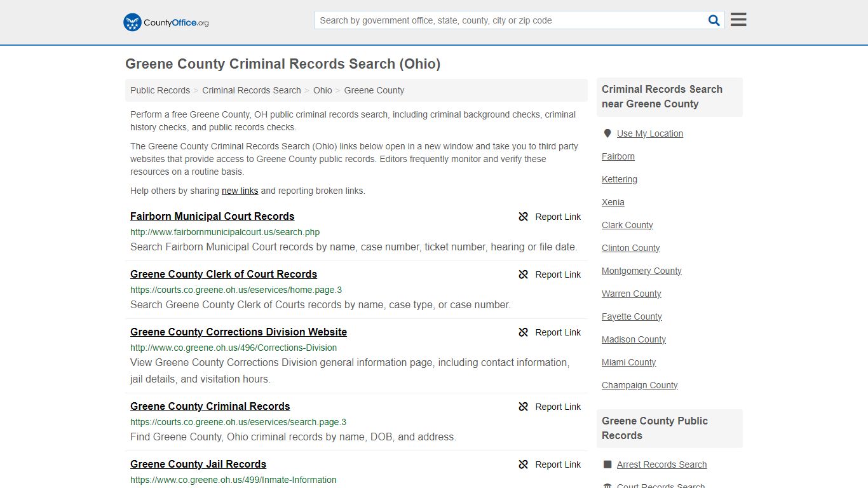Screen dimensions: 868x488
Task: Click the Arrest Records Search icon
Action: pos(607,464)
